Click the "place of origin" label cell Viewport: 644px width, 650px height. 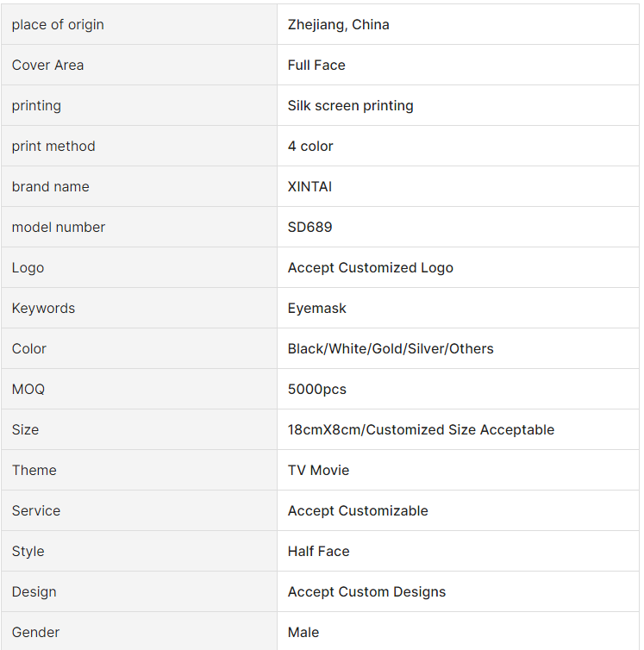[139, 24]
